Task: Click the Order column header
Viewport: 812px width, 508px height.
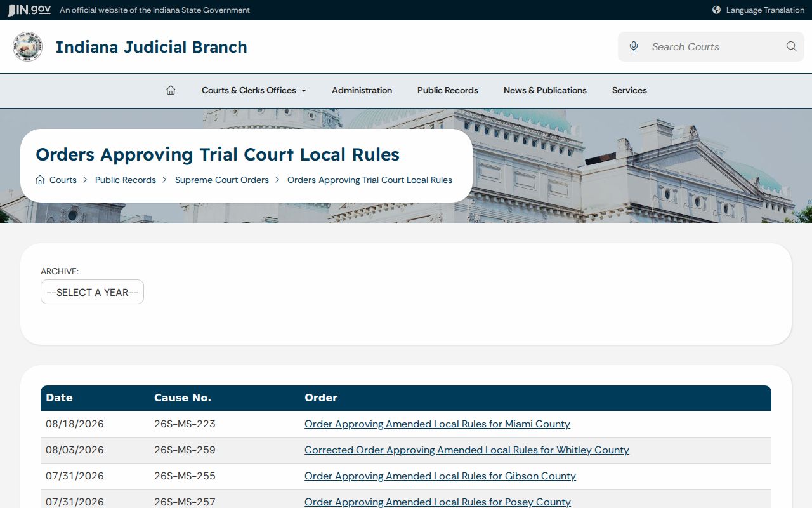Action: pos(321,398)
